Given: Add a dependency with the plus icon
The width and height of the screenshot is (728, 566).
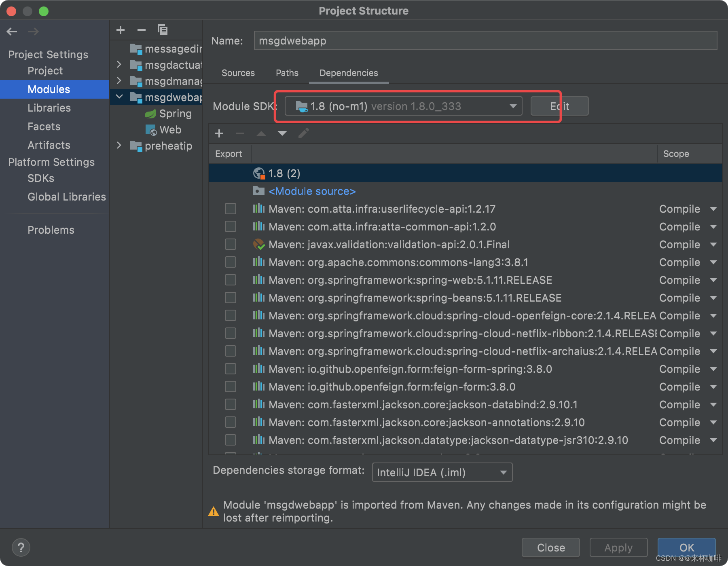Looking at the screenshot, I should (x=219, y=133).
